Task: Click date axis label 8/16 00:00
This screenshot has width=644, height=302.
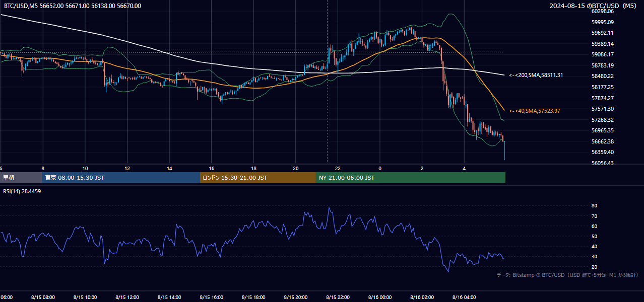Action: click(380, 297)
